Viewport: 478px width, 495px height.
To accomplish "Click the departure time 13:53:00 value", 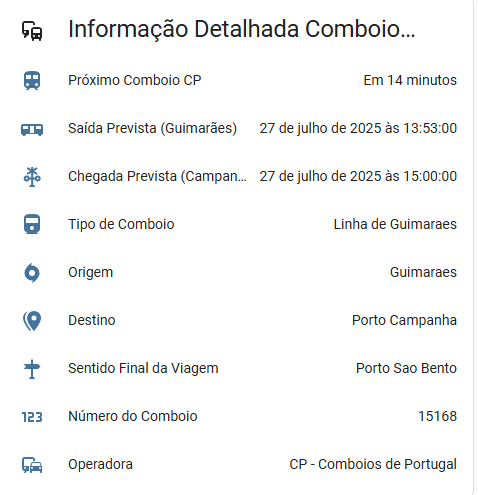I will pos(358,128).
